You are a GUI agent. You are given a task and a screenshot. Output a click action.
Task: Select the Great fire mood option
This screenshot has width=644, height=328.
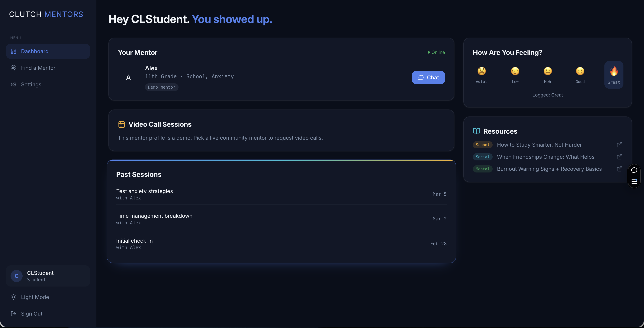(x=613, y=75)
